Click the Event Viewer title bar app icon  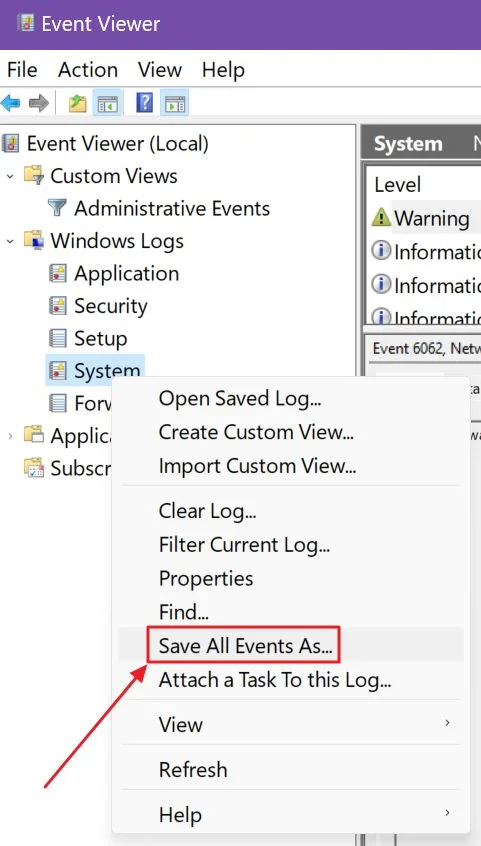tap(25, 23)
